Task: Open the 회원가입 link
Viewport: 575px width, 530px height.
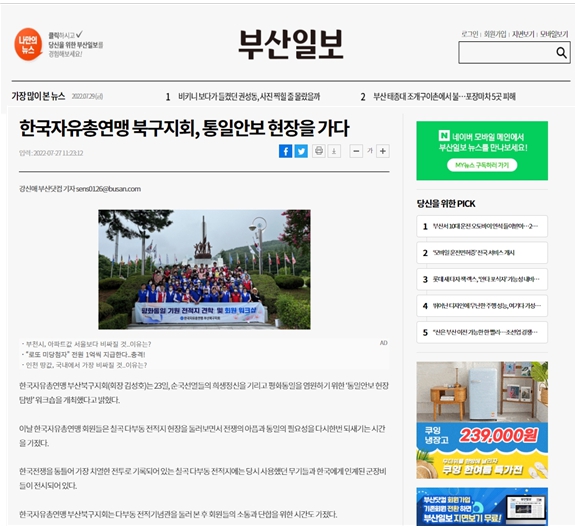Action: point(495,34)
